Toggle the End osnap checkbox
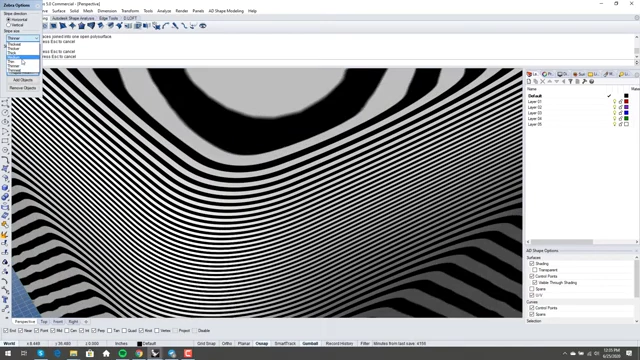Screen dimensions: 640x360 pos(6,331)
